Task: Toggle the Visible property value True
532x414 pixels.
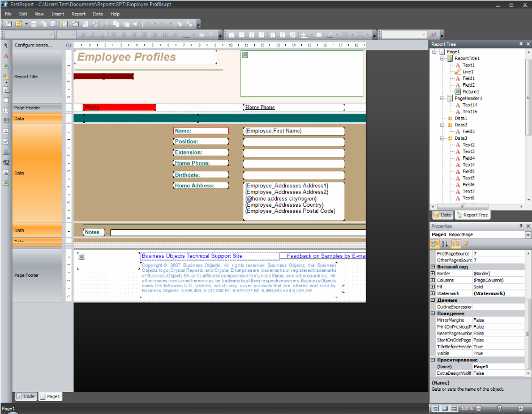Action: pos(479,353)
